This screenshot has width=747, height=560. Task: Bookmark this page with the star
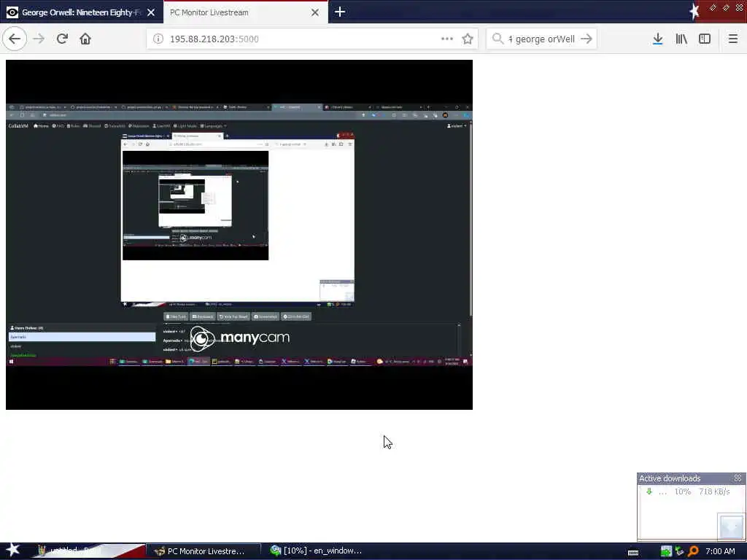tap(468, 39)
